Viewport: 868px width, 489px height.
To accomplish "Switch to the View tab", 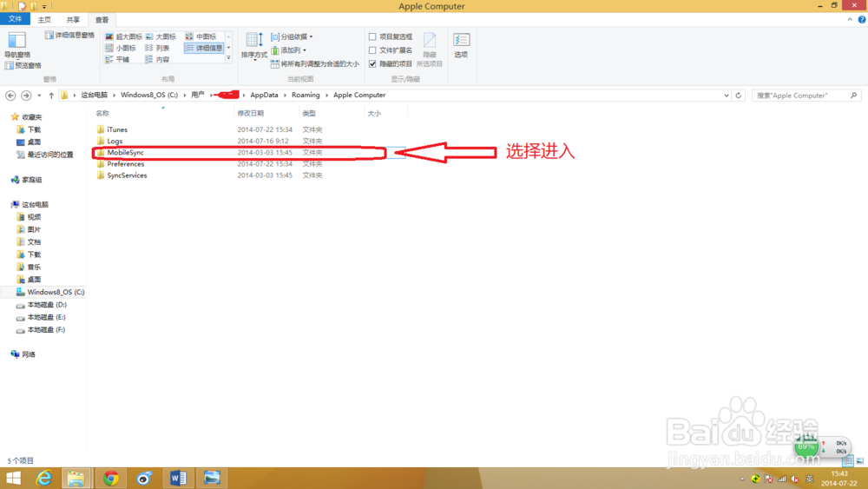I will pyautogui.click(x=102, y=20).
